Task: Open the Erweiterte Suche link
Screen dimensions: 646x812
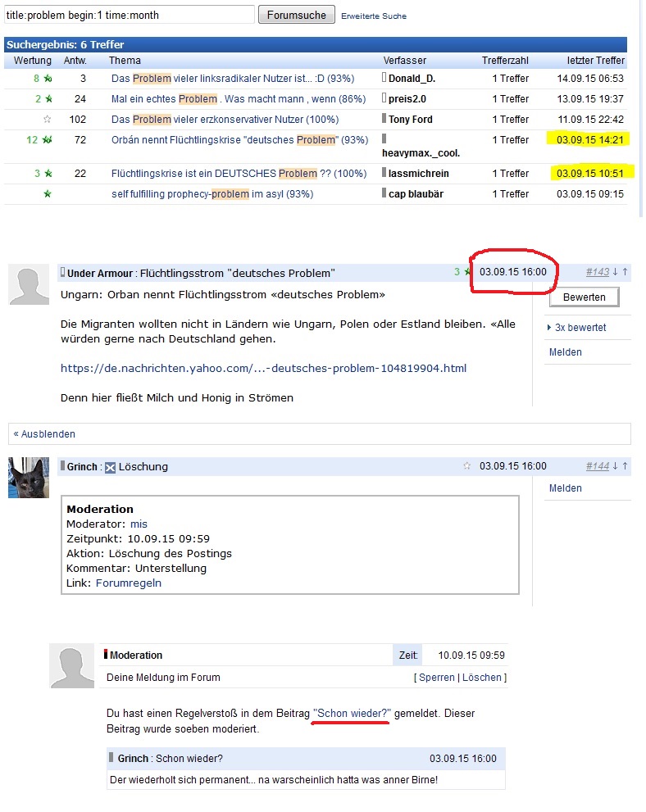Action: (373, 16)
